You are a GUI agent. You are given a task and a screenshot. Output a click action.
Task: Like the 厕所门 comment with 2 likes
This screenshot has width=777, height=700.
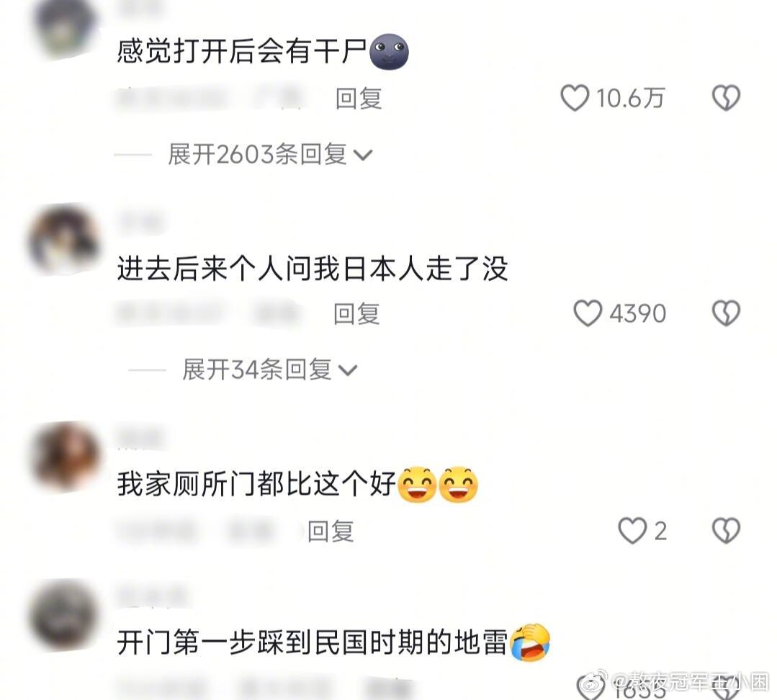coord(632,531)
